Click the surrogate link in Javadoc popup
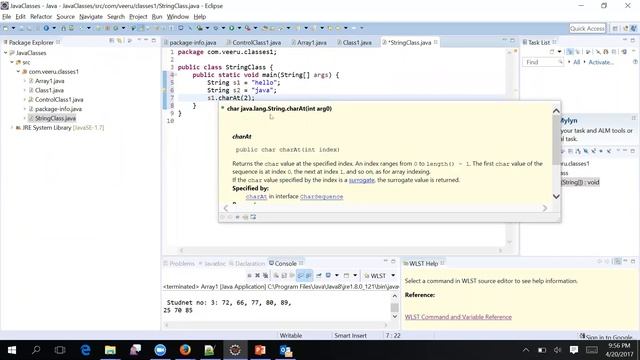Screen dimensions: 640x360 point(361,180)
